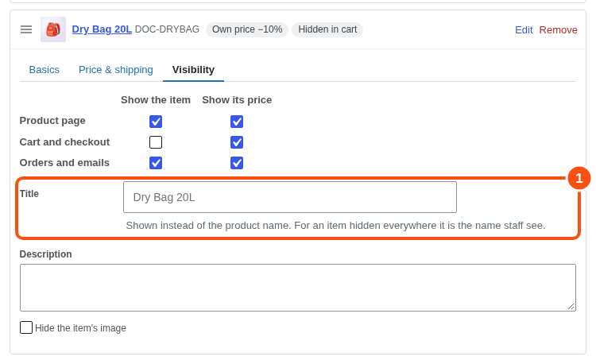Click the drag handle hamburger icon

point(26,29)
